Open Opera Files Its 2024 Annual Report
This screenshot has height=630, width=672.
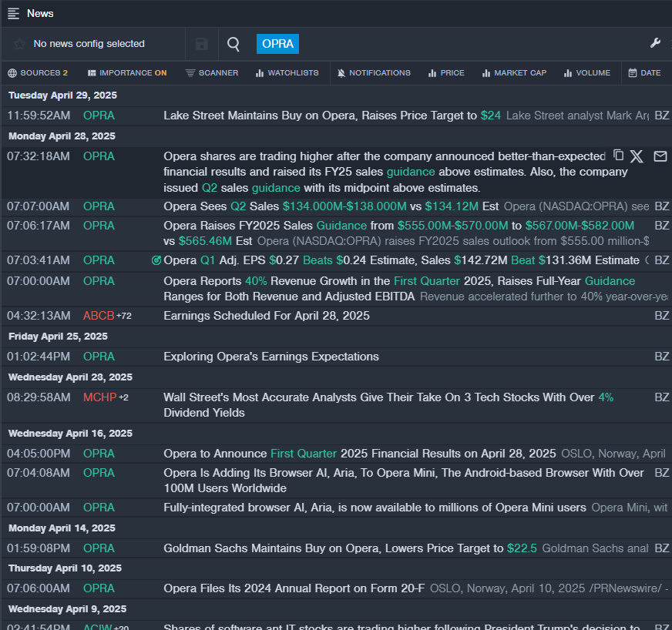[294, 588]
